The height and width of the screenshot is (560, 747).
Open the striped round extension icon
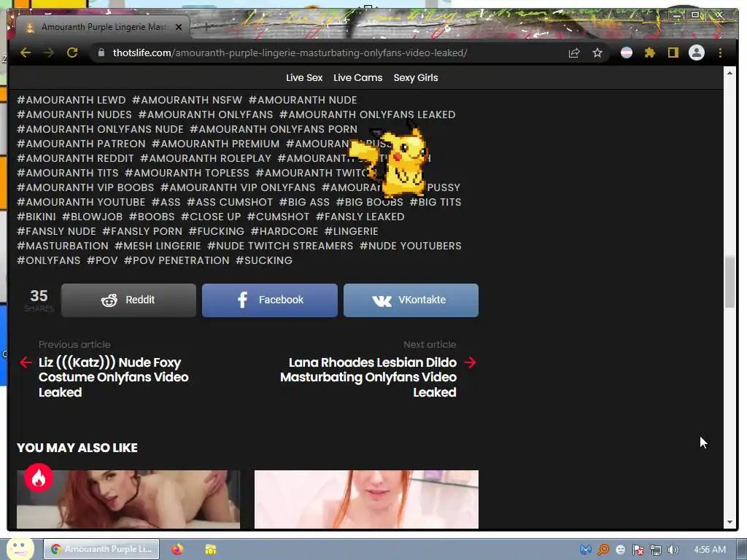(627, 52)
